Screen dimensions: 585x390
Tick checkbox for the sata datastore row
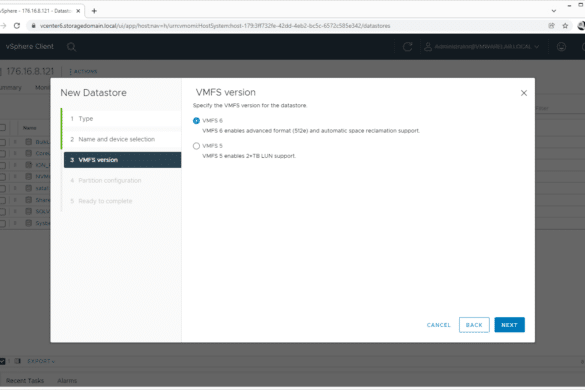click(3, 188)
